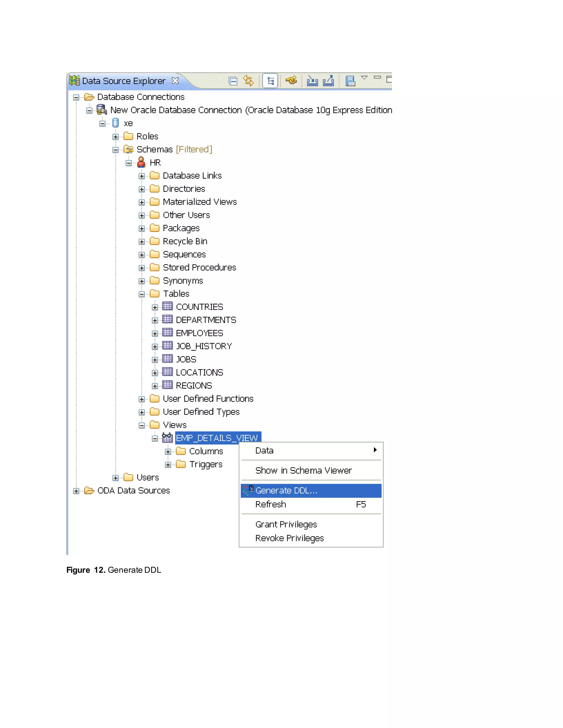This screenshot has width=563, height=728.
Task: Collapse the Tables folder
Action: point(142,294)
